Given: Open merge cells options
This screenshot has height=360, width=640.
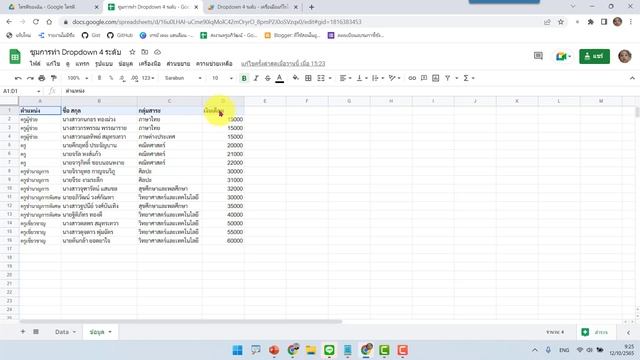Looking at the screenshot, I should point(324,78).
